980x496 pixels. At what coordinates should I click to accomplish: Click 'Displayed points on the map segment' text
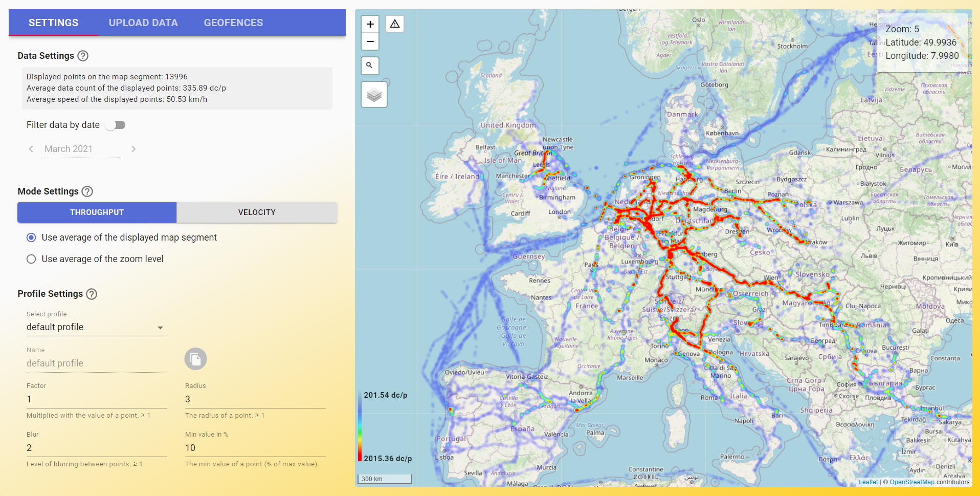click(107, 77)
